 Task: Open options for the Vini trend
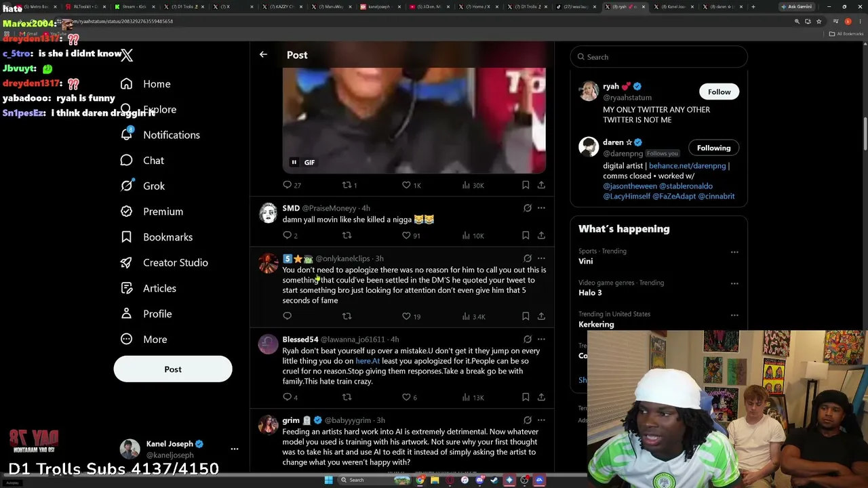pos(734,252)
